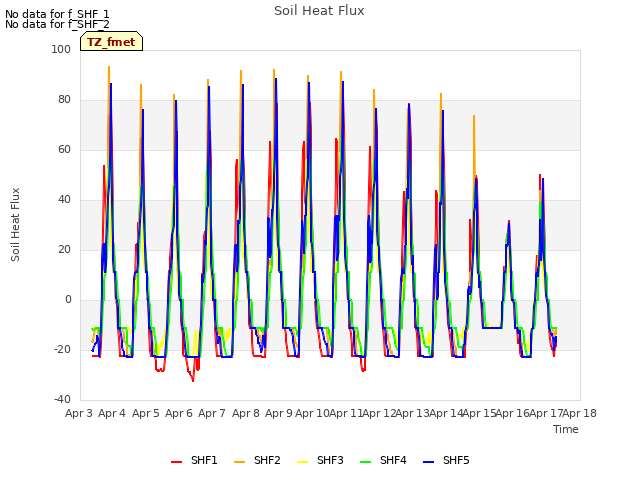
Task: Click the 'No data for f_SHF_2' message
Action: [x=57, y=24]
